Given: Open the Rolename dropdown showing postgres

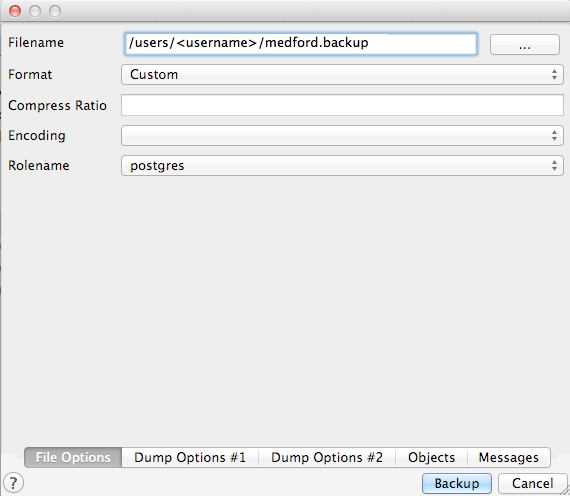Looking at the screenshot, I should [342, 165].
